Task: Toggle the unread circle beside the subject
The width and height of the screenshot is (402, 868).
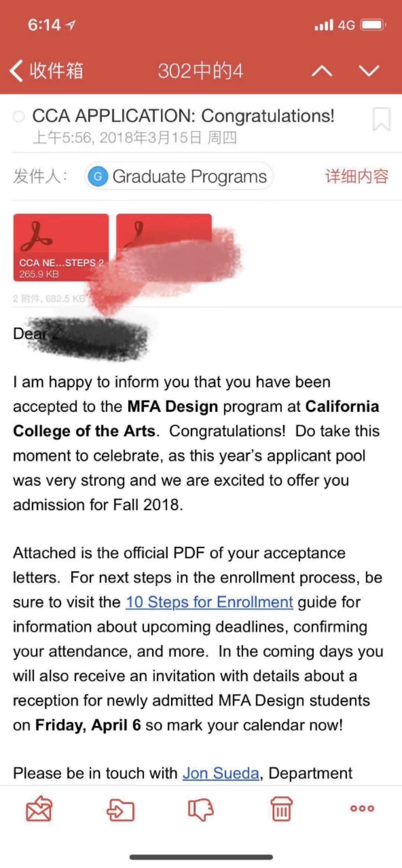Action: click(x=19, y=117)
